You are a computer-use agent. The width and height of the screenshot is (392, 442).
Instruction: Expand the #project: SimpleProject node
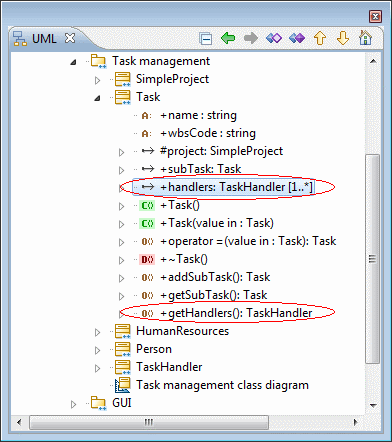[x=121, y=152]
